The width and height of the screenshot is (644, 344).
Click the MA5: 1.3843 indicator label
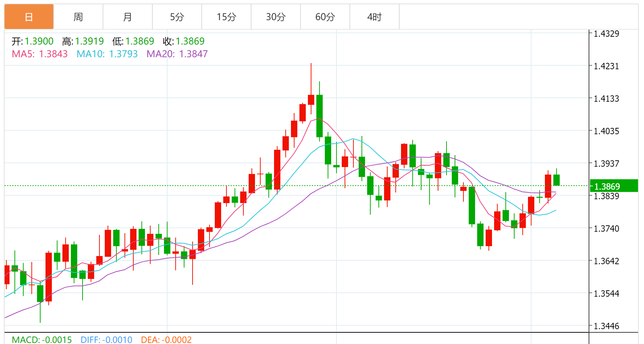(x=40, y=54)
